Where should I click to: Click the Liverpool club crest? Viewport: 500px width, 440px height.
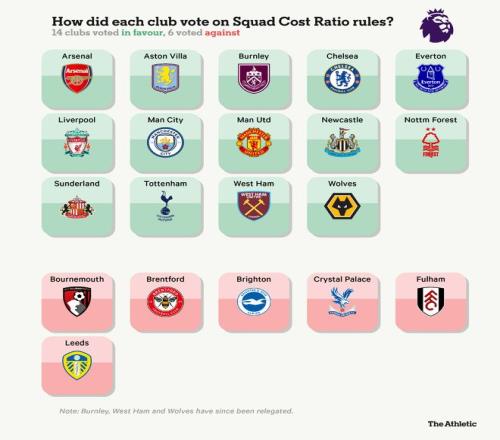(x=77, y=143)
